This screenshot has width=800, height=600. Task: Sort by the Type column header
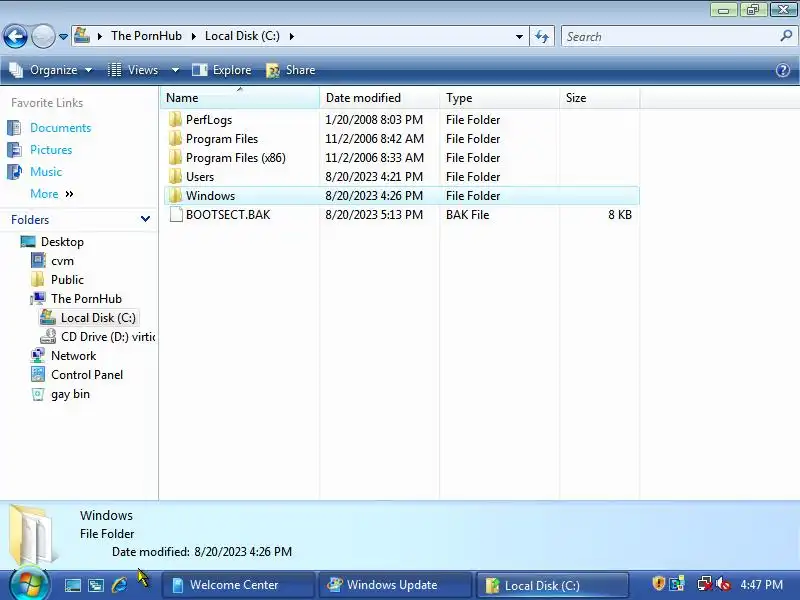point(499,97)
